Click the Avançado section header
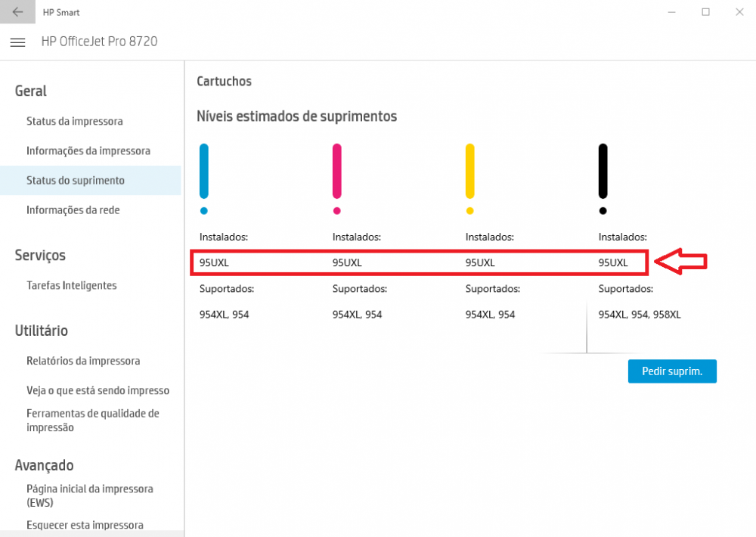The height and width of the screenshot is (537, 756). pos(45,465)
